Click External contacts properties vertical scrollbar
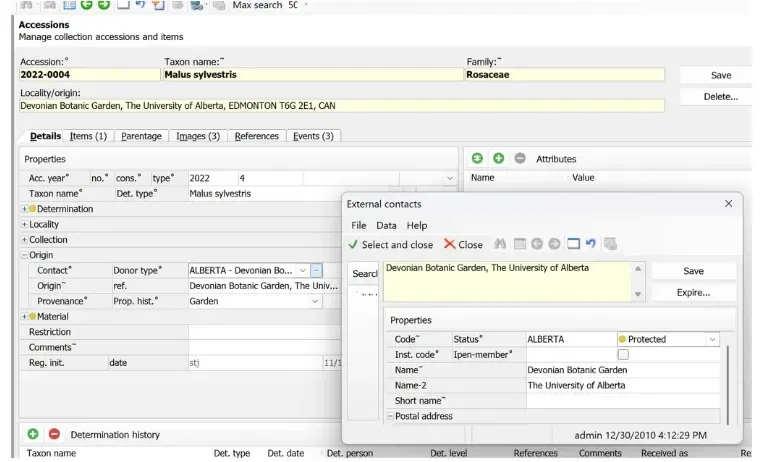 (x=727, y=384)
